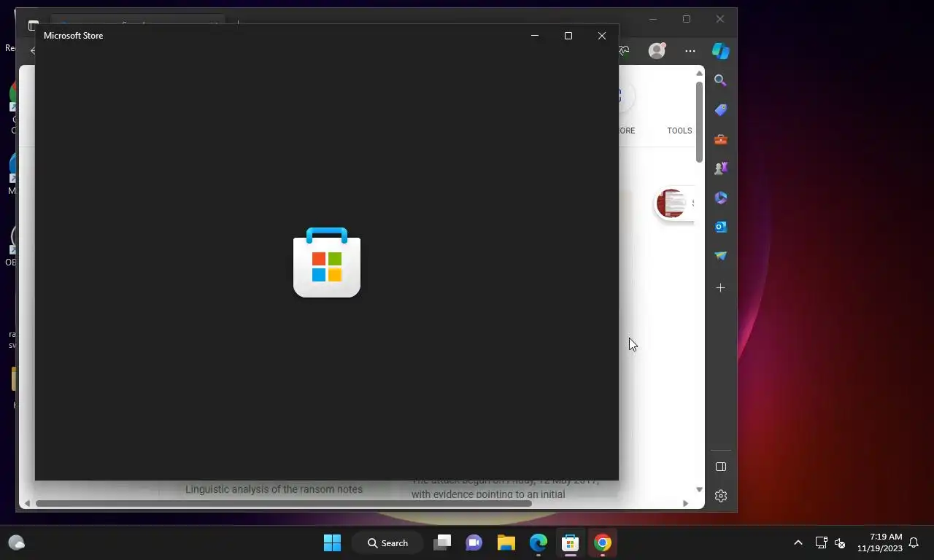Open Drop paper-plane in Edge sidebar

720,256
